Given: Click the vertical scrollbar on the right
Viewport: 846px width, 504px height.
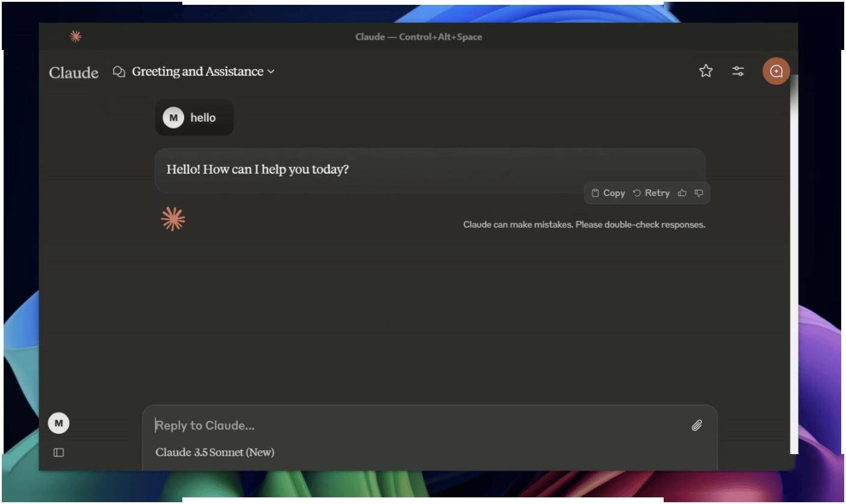Looking at the screenshot, I should coord(794,265).
